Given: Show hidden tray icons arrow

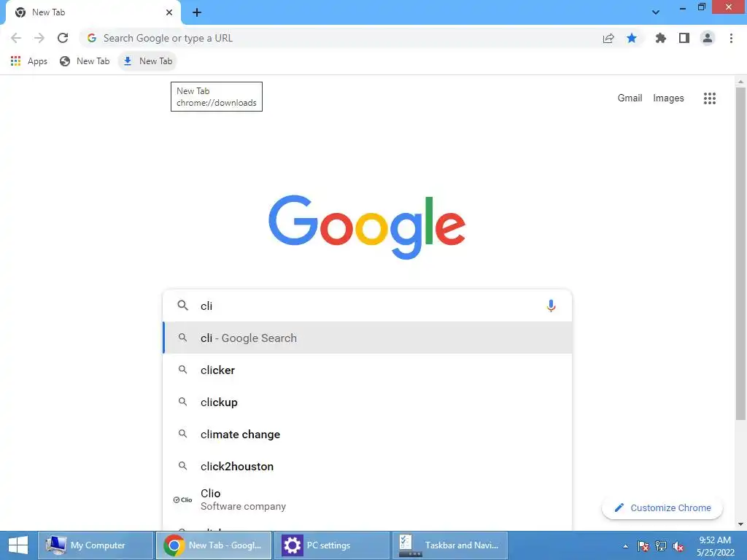Looking at the screenshot, I should tap(625, 546).
